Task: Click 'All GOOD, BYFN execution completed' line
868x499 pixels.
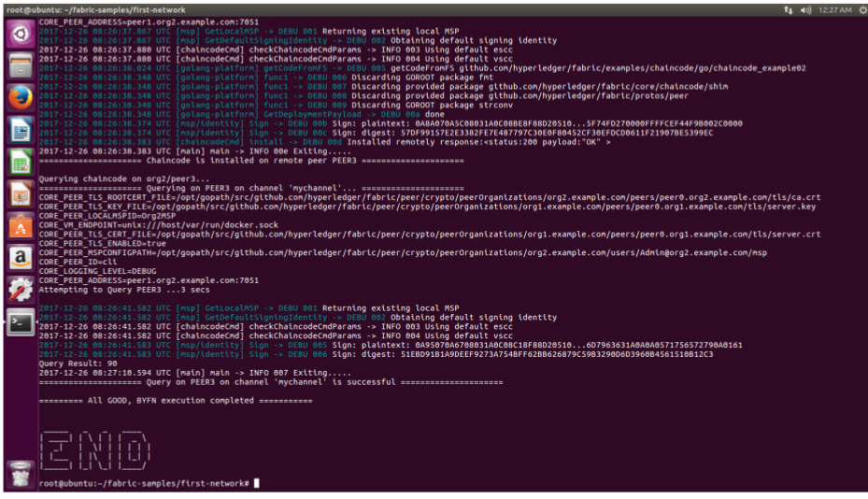Action: click(x=176, y=401)
